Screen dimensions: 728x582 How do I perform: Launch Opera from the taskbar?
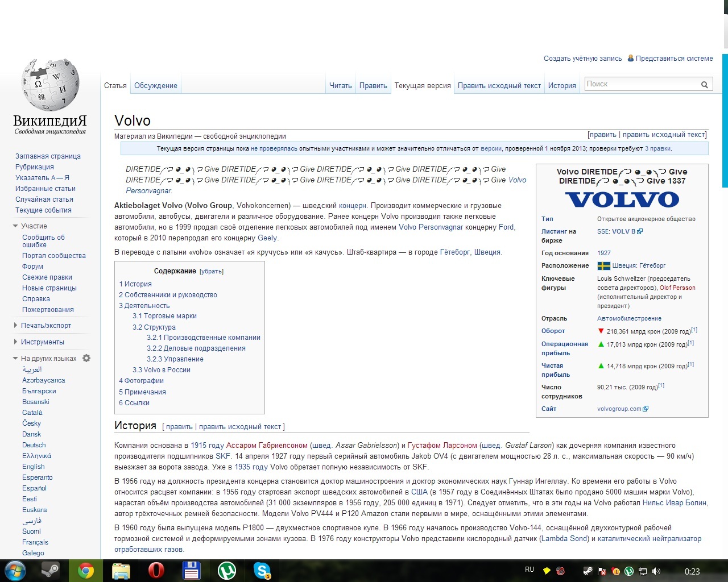click(156, 570)
